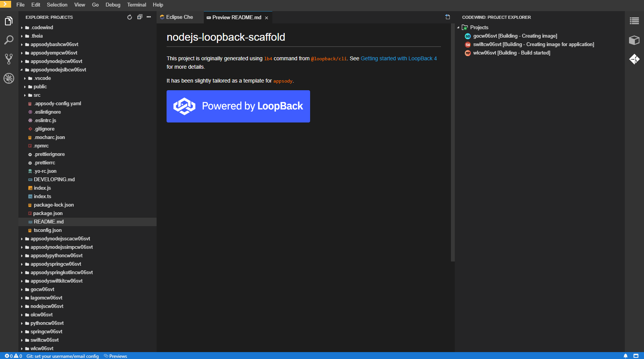Click the container/package icon in the right sidebar
This screenshot has height=359, width=644.
[635, 40]
